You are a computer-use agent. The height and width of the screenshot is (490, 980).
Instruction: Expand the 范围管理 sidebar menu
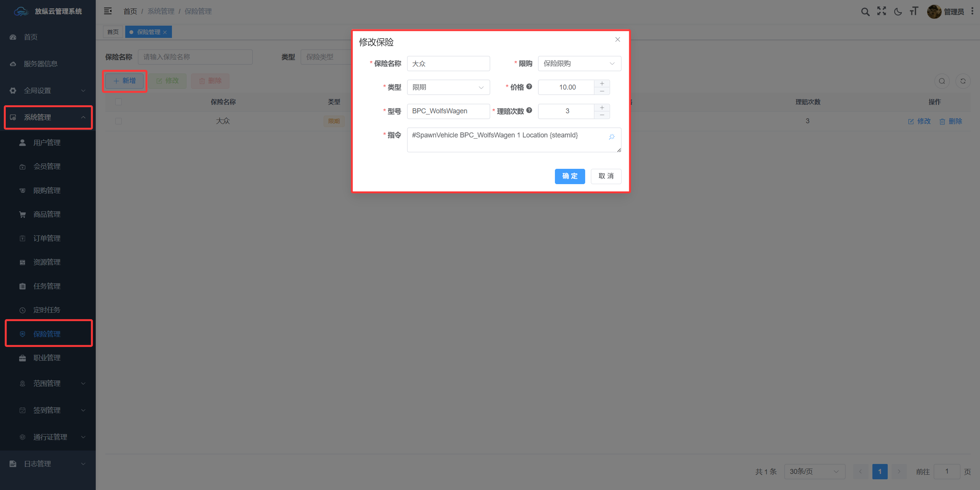[48, 383]
